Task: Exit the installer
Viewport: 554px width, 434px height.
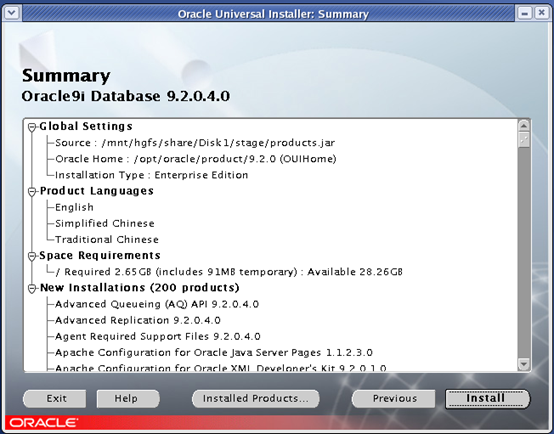Action: (x=55, y=399)
